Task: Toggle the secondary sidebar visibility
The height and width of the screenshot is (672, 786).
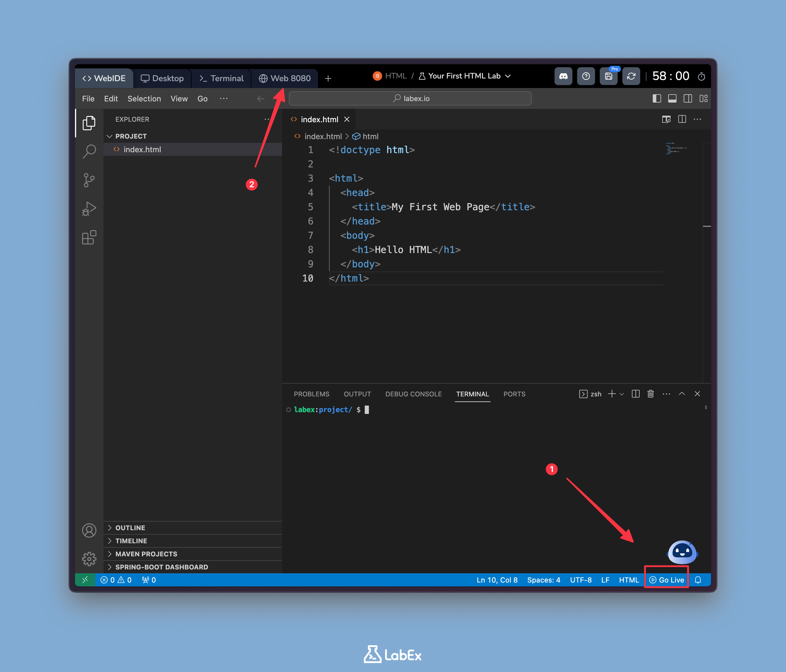Action: point(688,98)
